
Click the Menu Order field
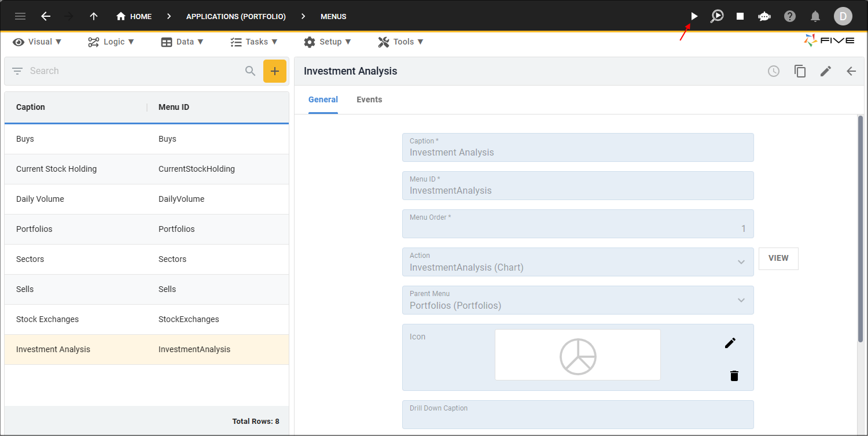pos(578,224)
